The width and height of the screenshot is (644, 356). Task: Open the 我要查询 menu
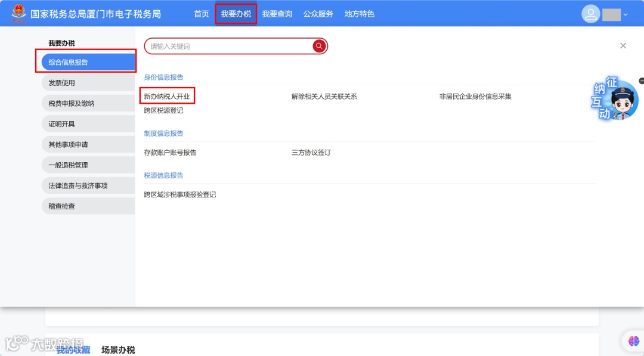[277, 14]
